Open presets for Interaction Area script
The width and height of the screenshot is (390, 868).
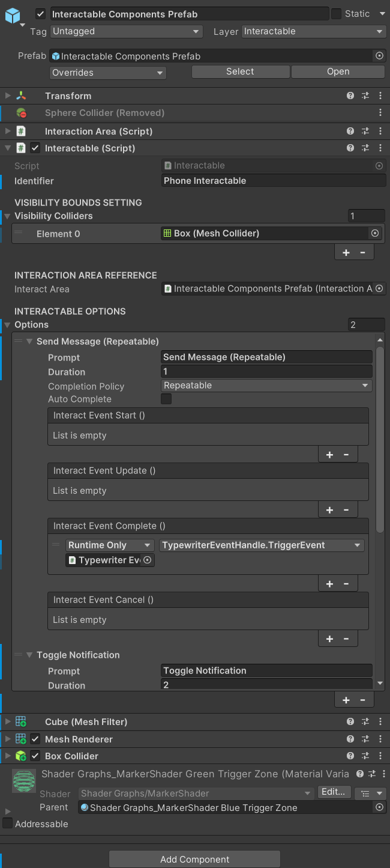pos(365,131)
